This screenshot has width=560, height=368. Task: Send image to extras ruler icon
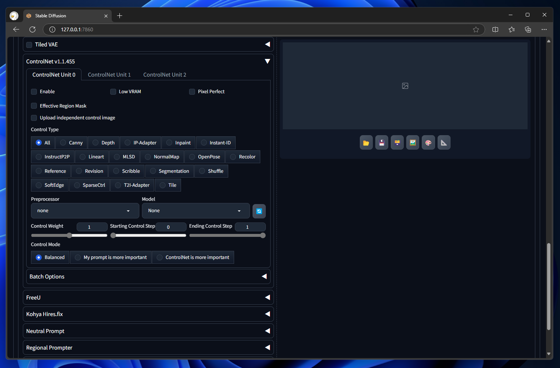point(444,143)
